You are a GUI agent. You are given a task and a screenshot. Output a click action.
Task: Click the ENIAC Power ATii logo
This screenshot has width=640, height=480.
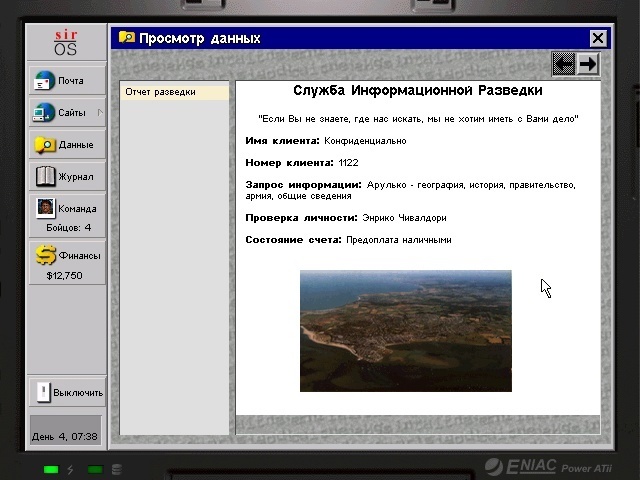[549, 467]
